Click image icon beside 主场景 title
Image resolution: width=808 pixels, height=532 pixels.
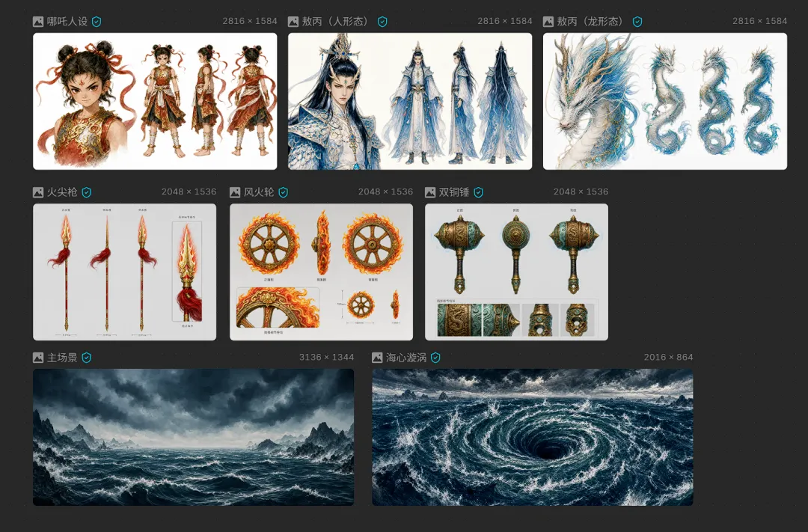38,358
